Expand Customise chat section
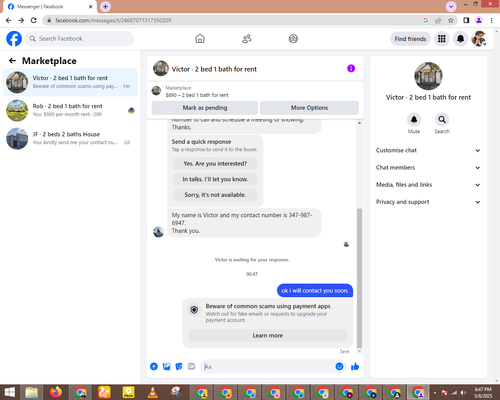 pos(428,150)
